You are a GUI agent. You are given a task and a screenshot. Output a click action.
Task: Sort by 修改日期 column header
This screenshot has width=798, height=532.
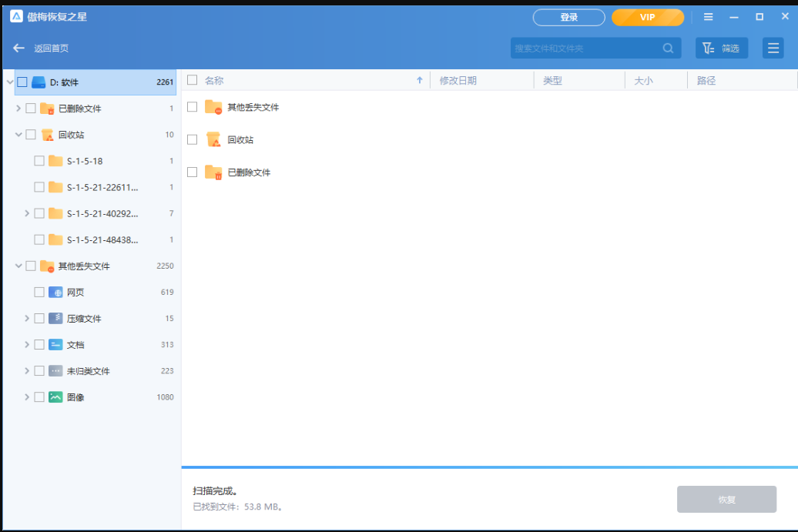[458, 80]
